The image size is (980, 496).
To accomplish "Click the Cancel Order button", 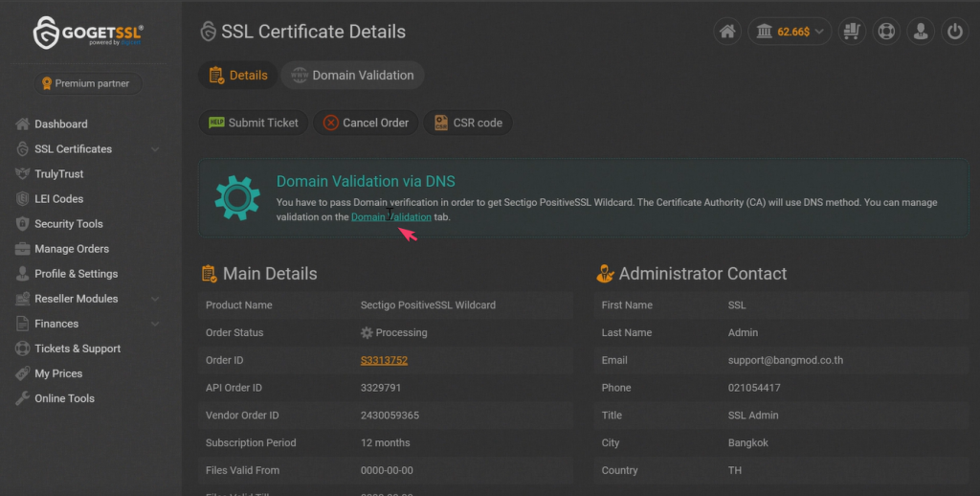I will pyautogui.click(x=366, y=123).
